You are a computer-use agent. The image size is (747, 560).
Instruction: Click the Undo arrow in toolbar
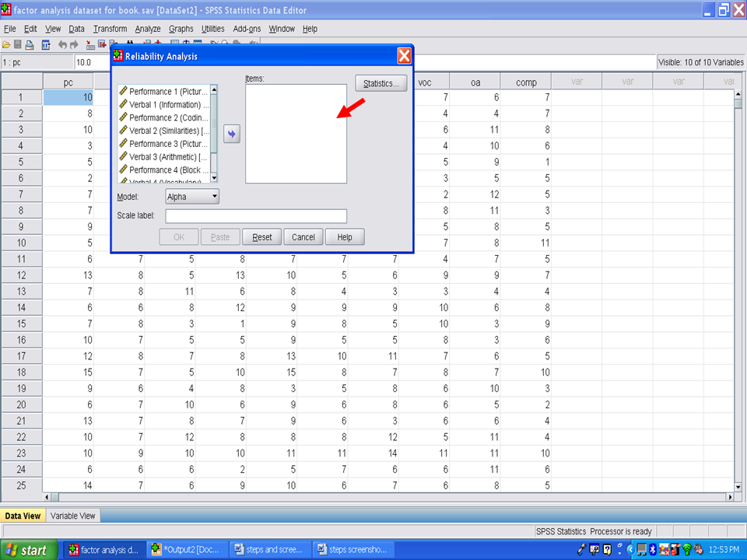coord(62,45)
